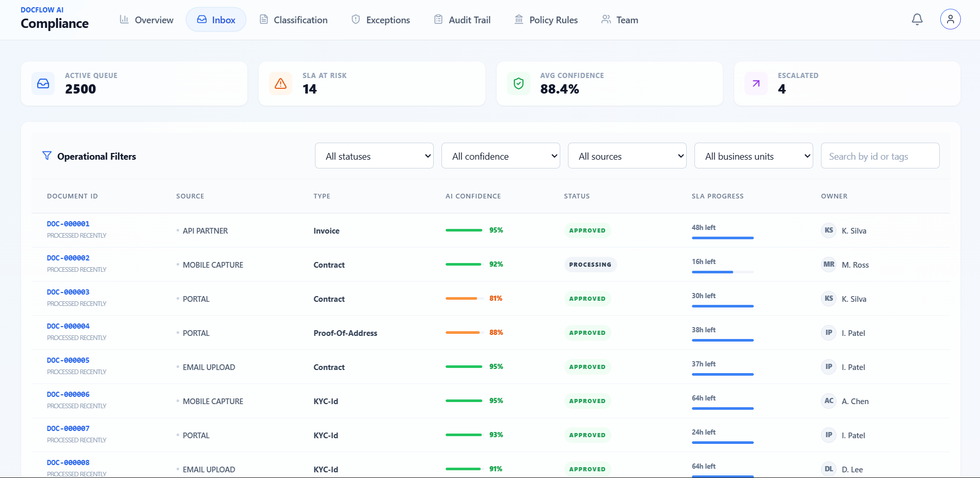Open document link DOC-000006
The image size is (980, 478).
click(68, 394)
